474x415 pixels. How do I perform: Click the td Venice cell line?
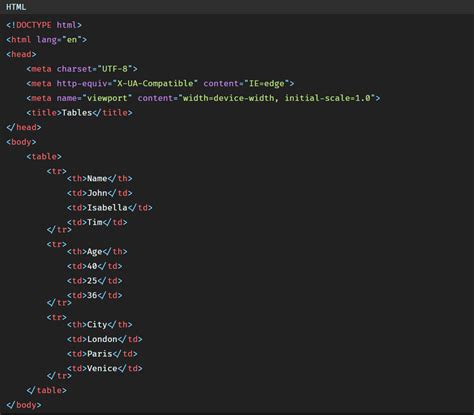click(x=105, y=368)
